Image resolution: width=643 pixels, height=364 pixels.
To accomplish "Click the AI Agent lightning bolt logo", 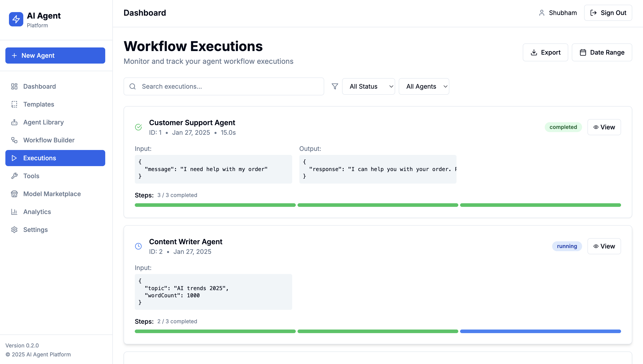I will (16, 19).
